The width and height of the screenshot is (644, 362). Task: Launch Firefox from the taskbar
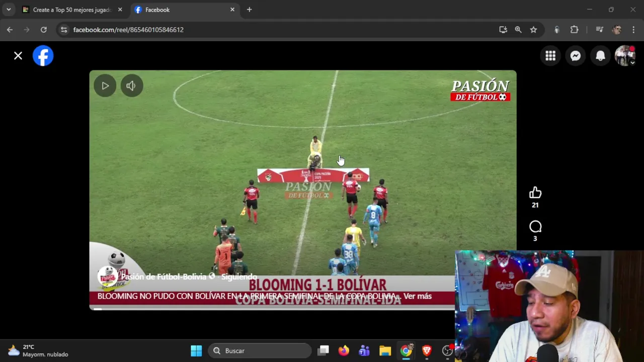click(x=344, y=351)
